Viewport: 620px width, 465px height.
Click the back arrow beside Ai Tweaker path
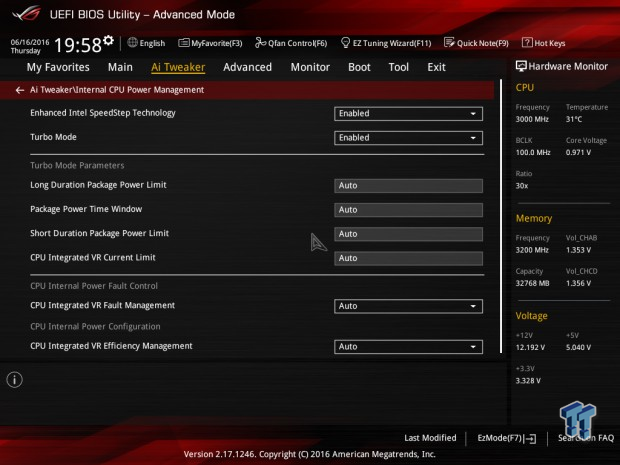(19, 90)
